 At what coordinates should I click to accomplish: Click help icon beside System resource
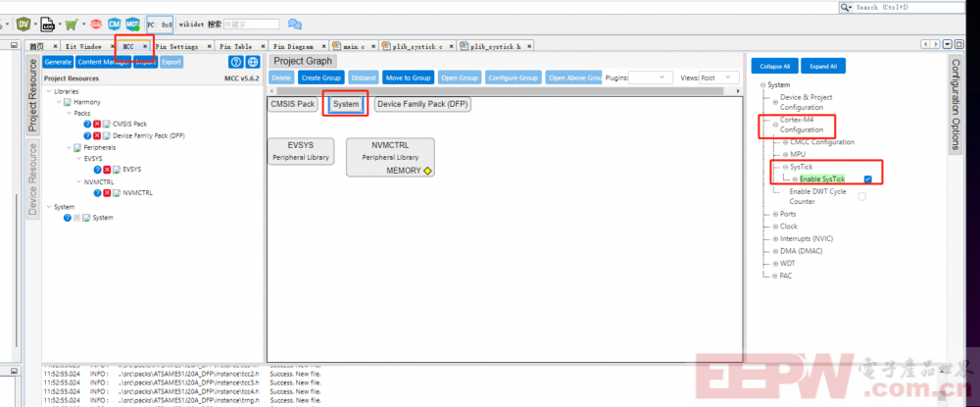pyautogui.click(x=68, y=218)
